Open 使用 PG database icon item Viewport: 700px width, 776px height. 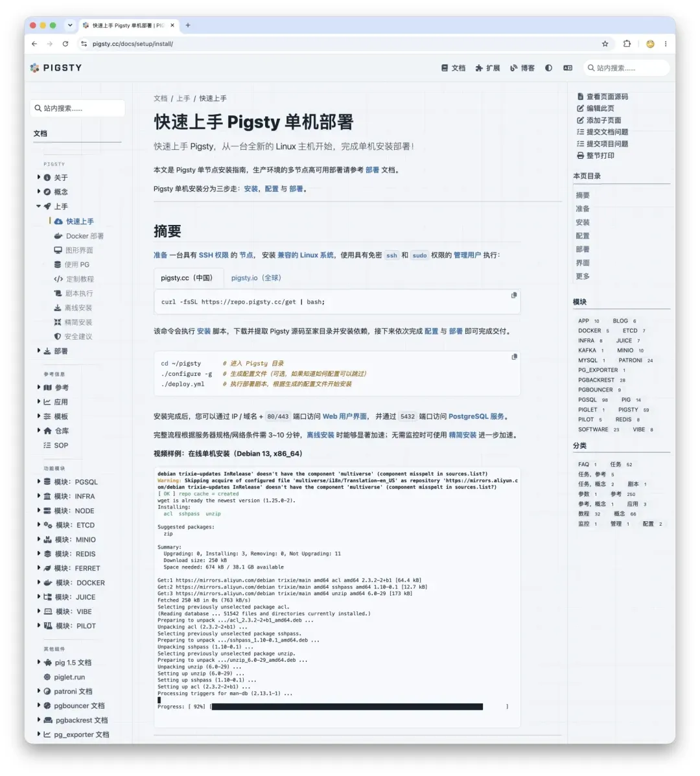[72, 265]
